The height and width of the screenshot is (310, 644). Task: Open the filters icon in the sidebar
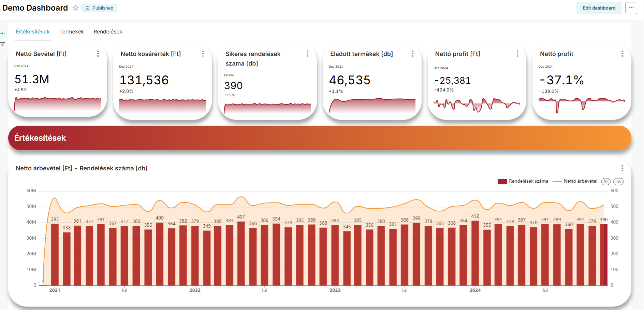[3, 44]
